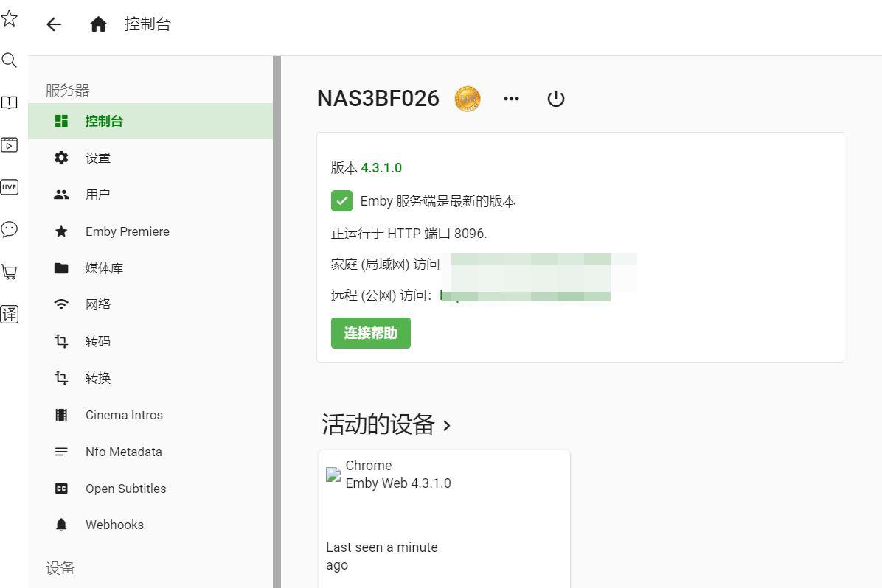Click the Emby Premiere gold badge beside NAS3BF026

[466, 98]
